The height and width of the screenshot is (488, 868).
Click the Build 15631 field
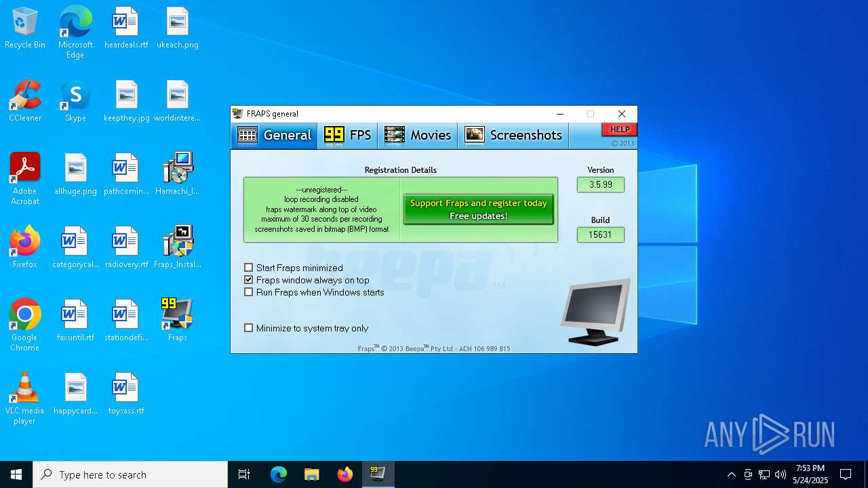[x=601, y=235]
